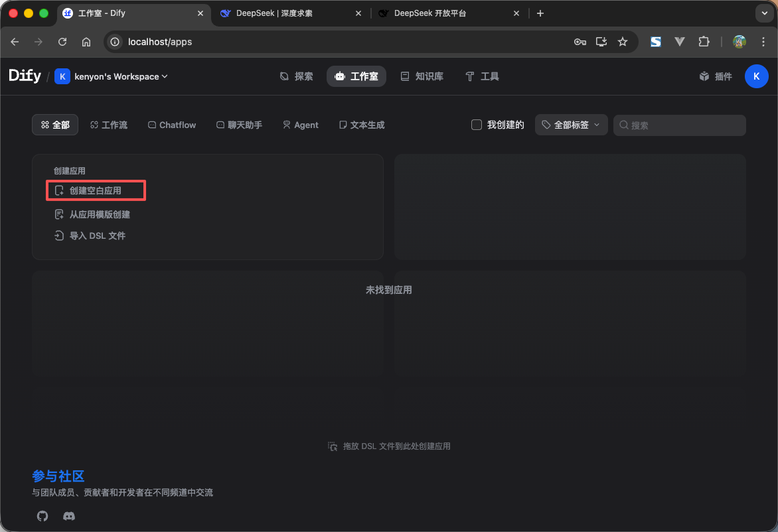Image resolution: width=778 pixels, height=532 pixels.
Task: Open the 插件 (Plugins) panel
Action: pos(716,76)
